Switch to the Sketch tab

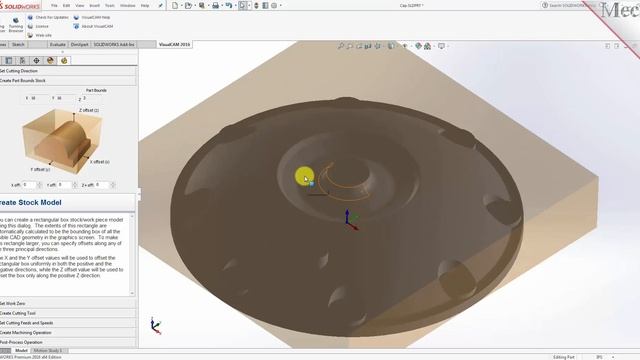(18, 44)
